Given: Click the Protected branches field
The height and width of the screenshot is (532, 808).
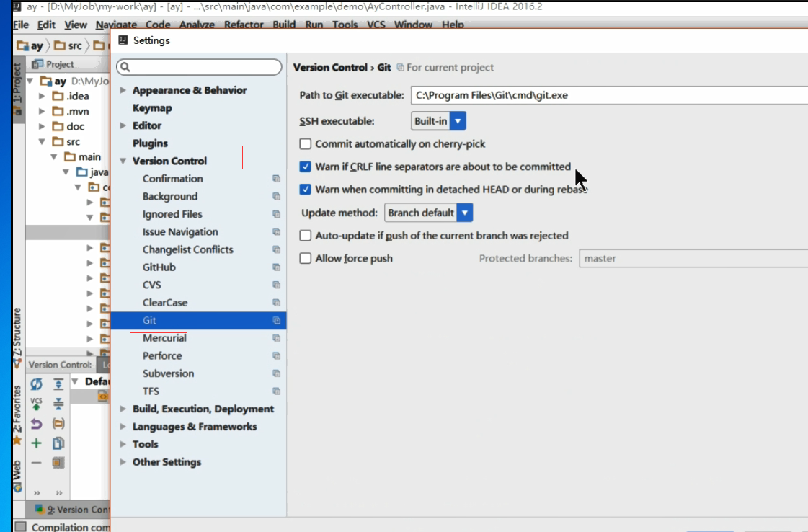Looking at the screenshot, I should (x=693, y=258).
